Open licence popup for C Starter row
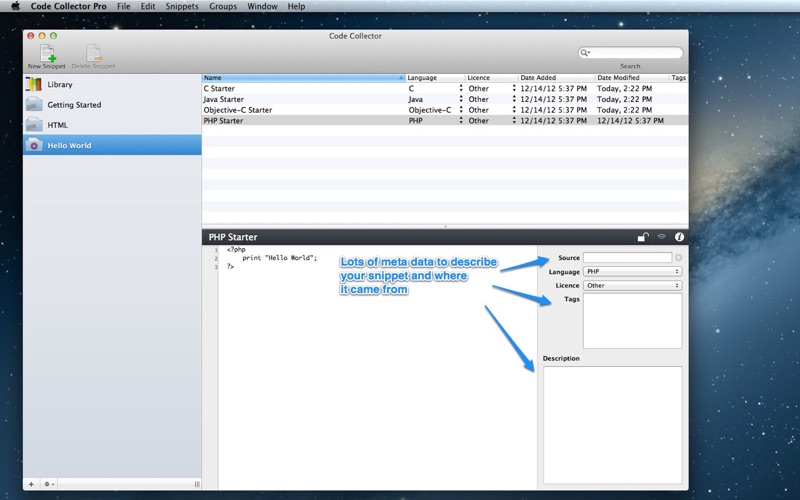This screenshot has height=500, width=800. (514, 88)
